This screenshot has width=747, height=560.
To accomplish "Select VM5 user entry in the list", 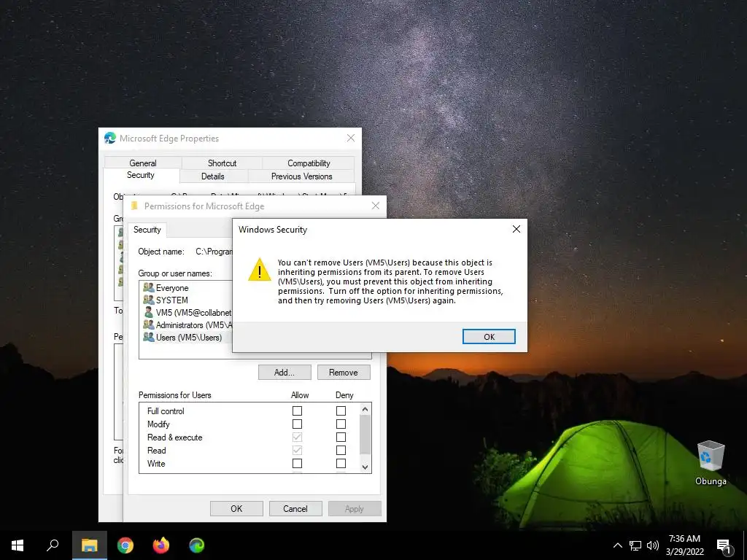I will tap(187, 312).
